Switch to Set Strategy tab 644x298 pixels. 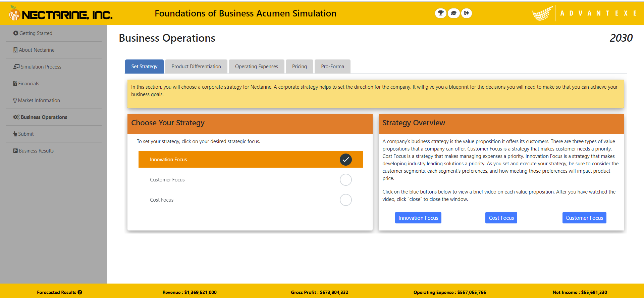pyautogui.click(x=144, y=67)
